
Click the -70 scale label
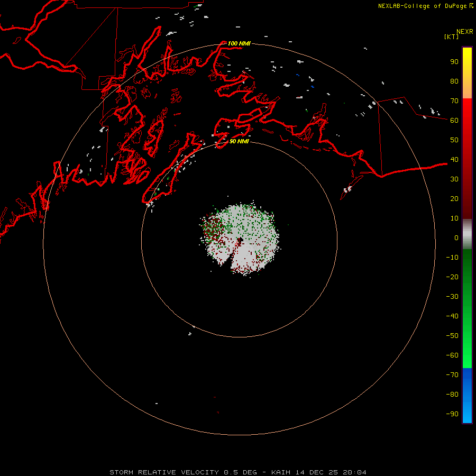coord(452,375)
